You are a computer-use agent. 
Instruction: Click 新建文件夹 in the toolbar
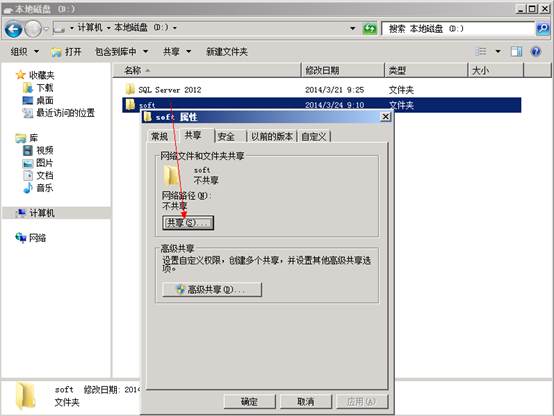coord(227,52)
